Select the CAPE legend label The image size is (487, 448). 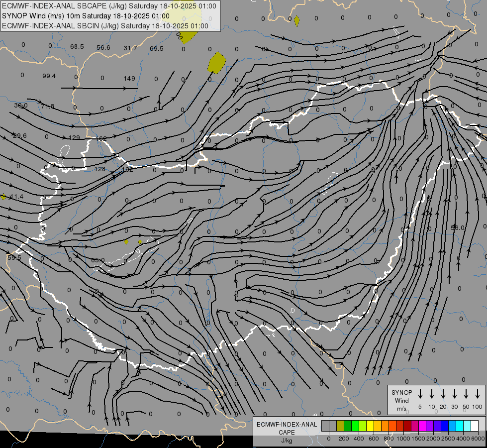tap(287, 433)
